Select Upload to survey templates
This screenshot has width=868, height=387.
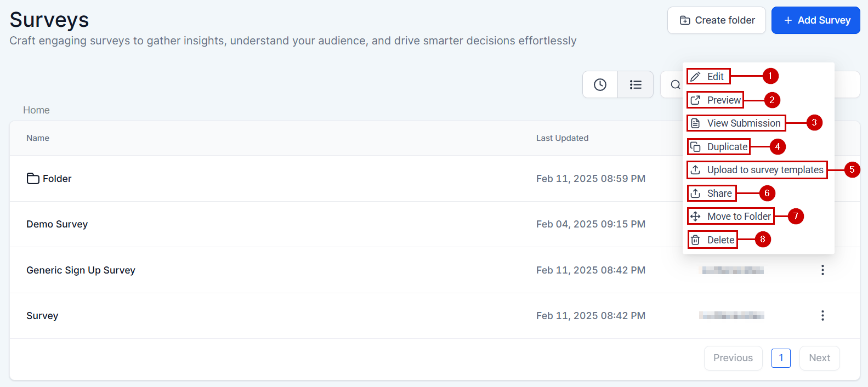pyautogui.click(x=764, y=170)
